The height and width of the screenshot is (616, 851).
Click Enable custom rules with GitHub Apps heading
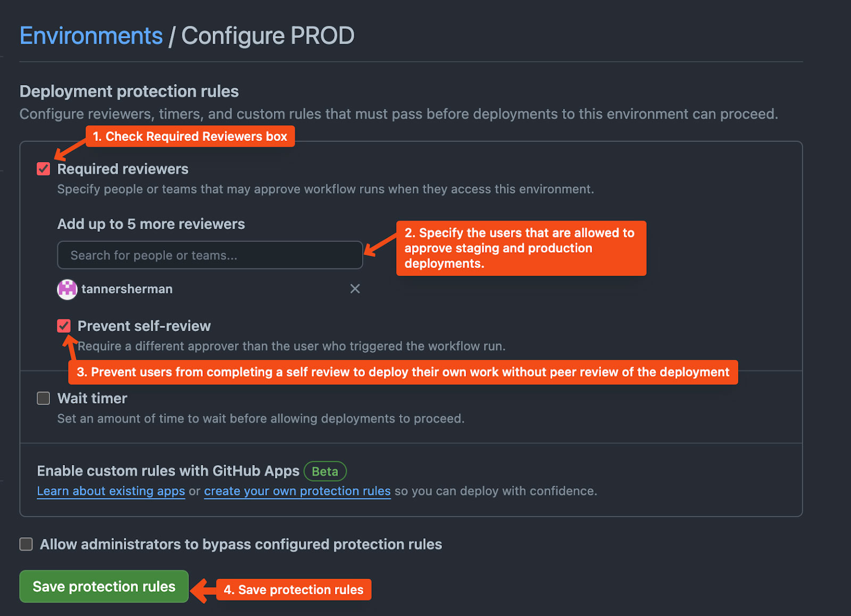pos(167,471)
